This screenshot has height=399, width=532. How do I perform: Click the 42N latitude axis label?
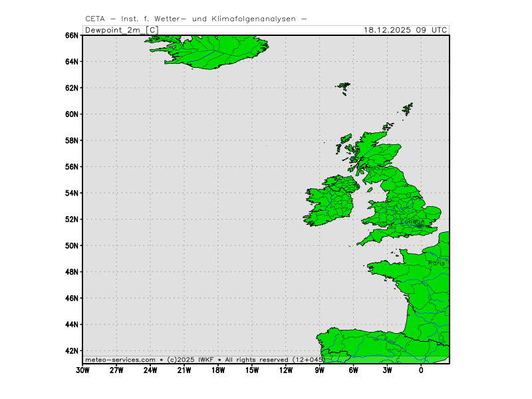(x=71, y=350)
